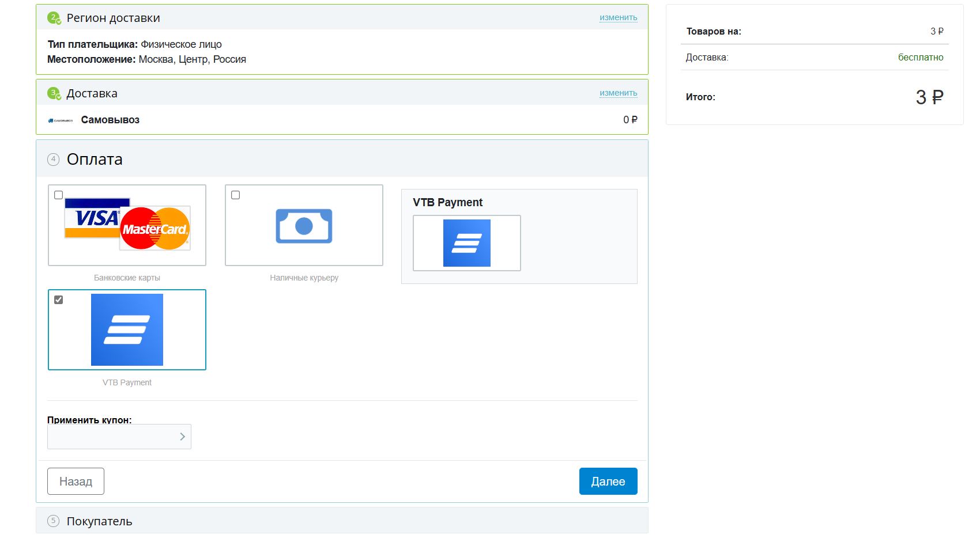Click the Visa MasterCard logo image
The height and width of the screenshot is (542, 980).
point(127,225)
